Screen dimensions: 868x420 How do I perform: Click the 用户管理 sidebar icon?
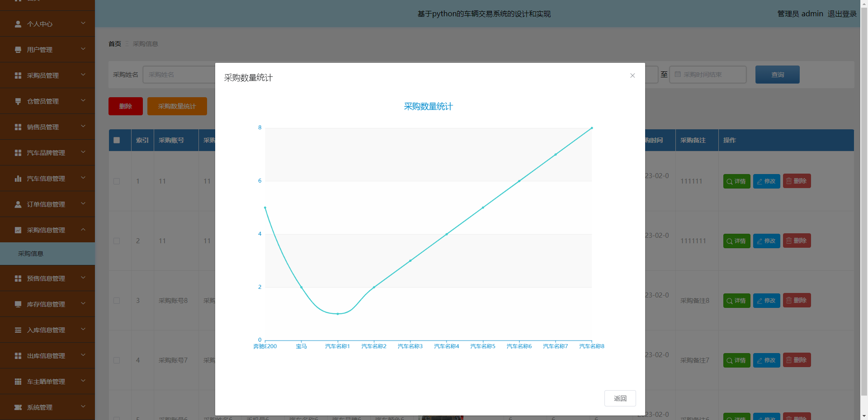pos(18,50)
